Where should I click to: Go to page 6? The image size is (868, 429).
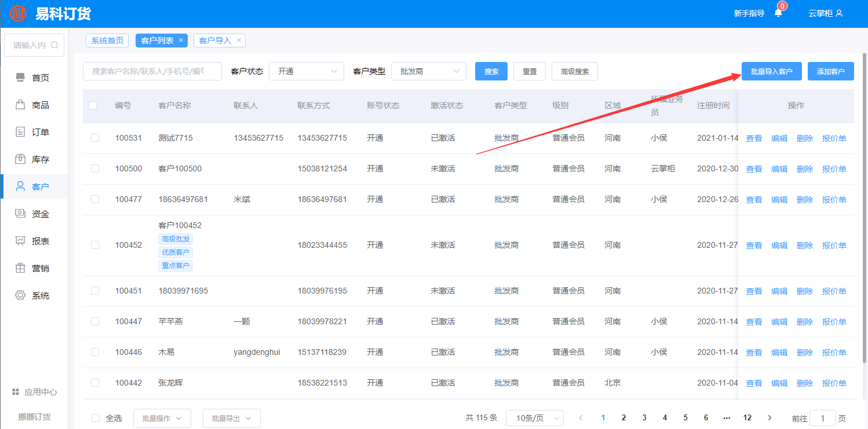coord(706,417)
